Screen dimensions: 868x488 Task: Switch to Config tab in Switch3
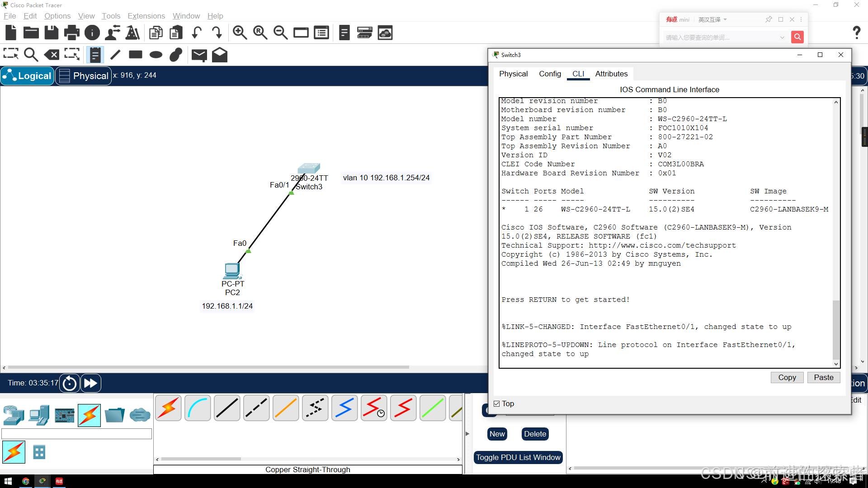coord(550,74)
